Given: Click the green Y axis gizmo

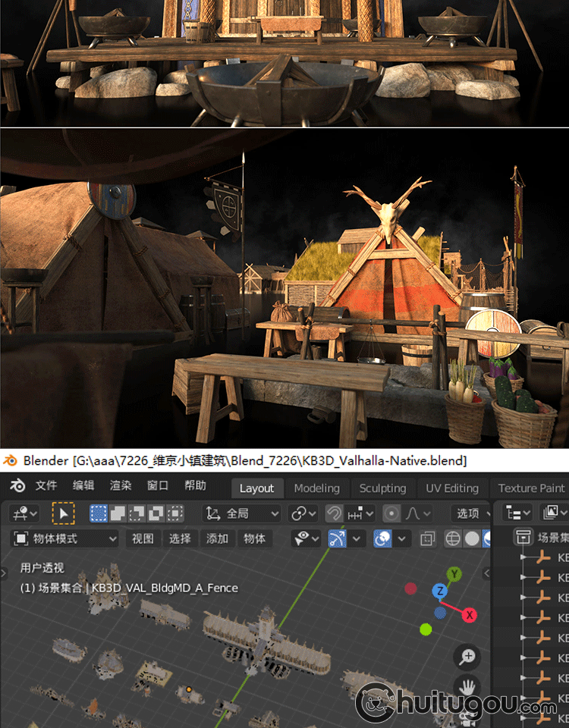Looking at the screenshot, I should (x=454, y=574).
